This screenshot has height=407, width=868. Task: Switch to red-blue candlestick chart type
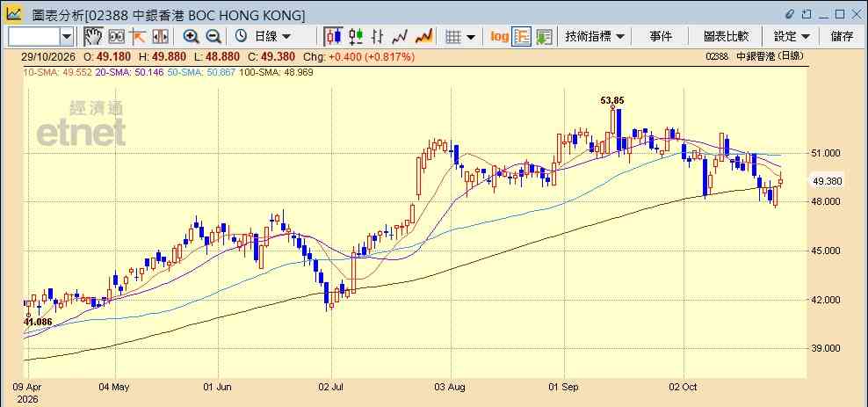(x=333, y=37)
